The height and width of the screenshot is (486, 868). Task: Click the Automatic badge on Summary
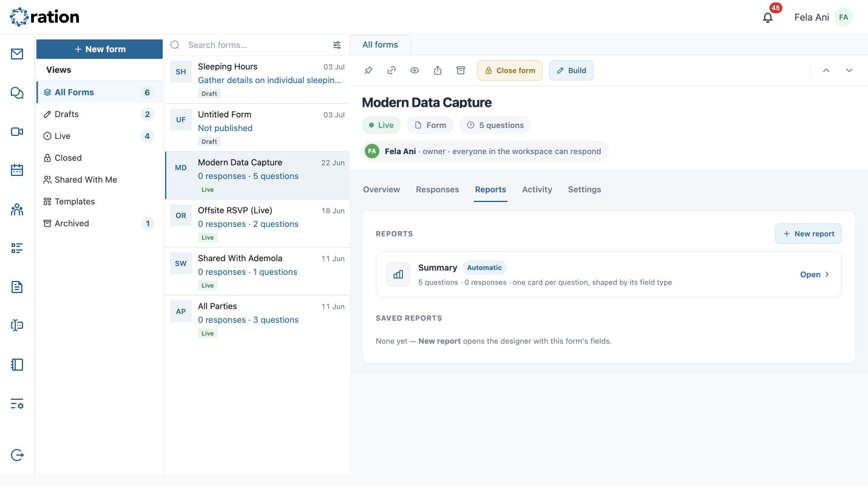[x=484, y=268]
